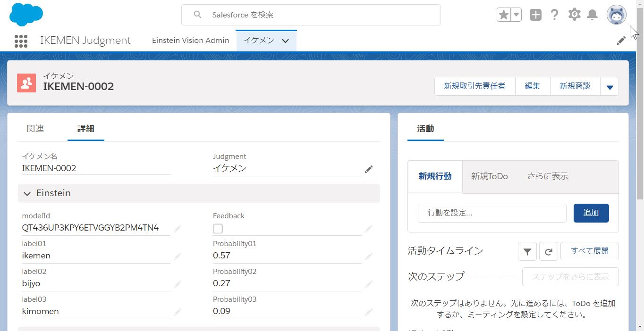Click the 新規取引先責任者 button
The image size is (644, 331).
pos(475,86)
